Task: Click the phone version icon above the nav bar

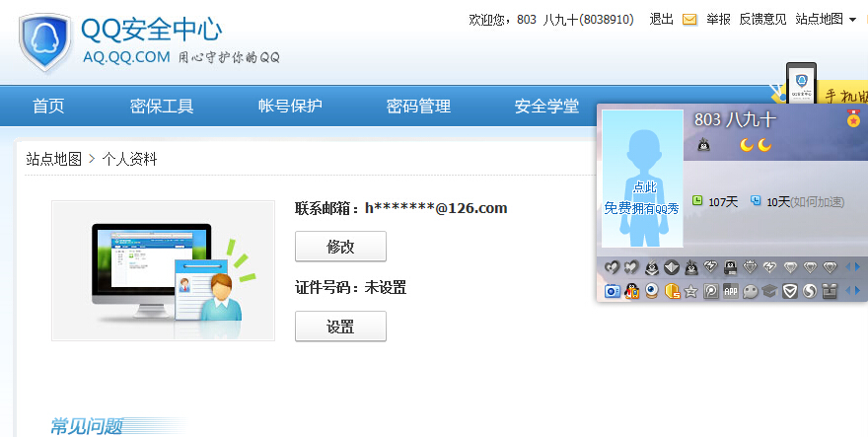Action: point(801,82)
